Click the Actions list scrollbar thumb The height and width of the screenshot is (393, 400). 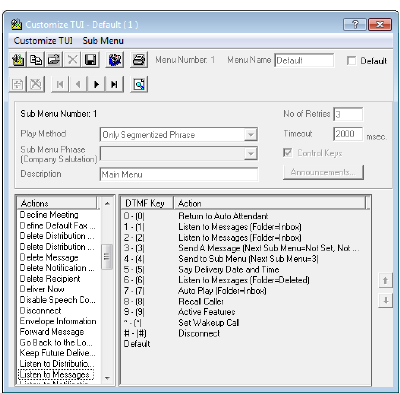click(107, 257)
